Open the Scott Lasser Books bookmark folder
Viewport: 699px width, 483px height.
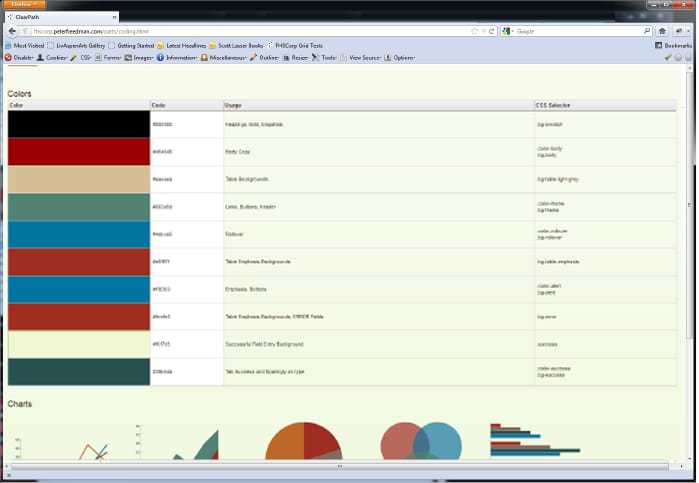pyautogui.click(x=236, y=45)
